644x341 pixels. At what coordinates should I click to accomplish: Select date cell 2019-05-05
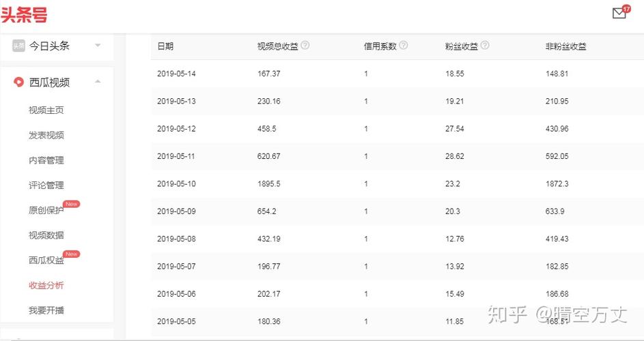(x=177, y=321)
